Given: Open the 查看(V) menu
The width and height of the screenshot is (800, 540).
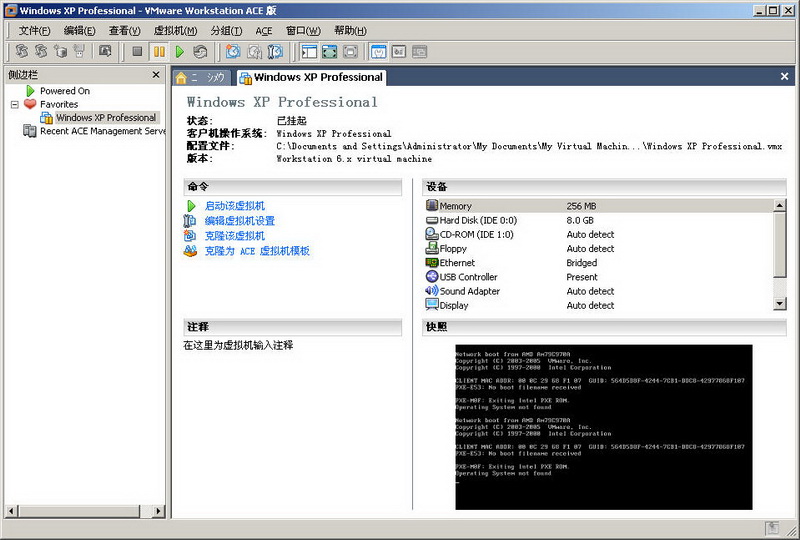Looking at the screenshot, I should pos(124,31).
